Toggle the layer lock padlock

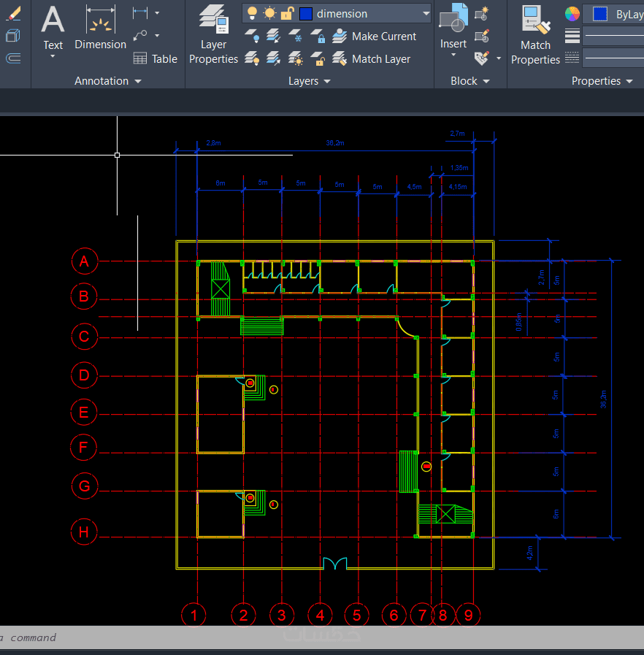click(x=288, y=13)
